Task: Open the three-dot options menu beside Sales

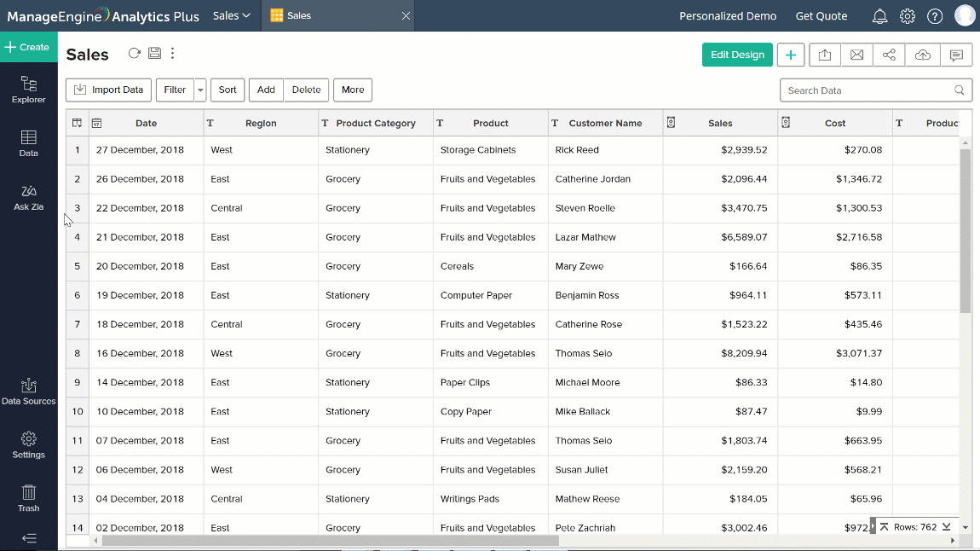Action: (173, 54)
